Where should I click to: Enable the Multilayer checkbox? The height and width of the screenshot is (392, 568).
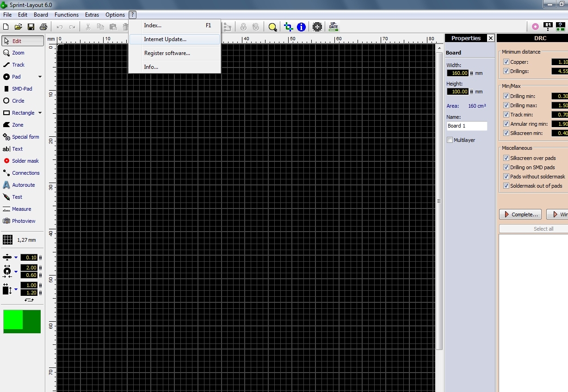coord(450,140)
